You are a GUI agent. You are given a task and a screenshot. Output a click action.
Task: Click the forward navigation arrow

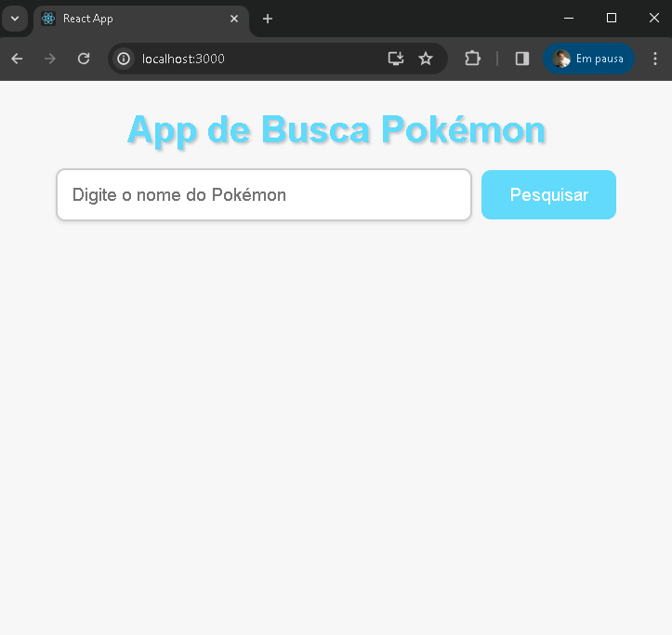50,59
